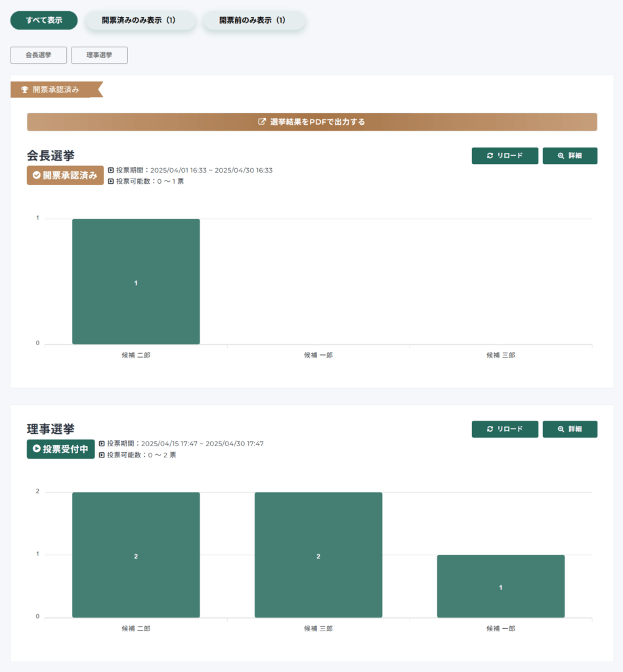Click 投票可能数:0 ~ 2 票 text
The height and width of the screenshot is (672, 623).
pos(142,455)
